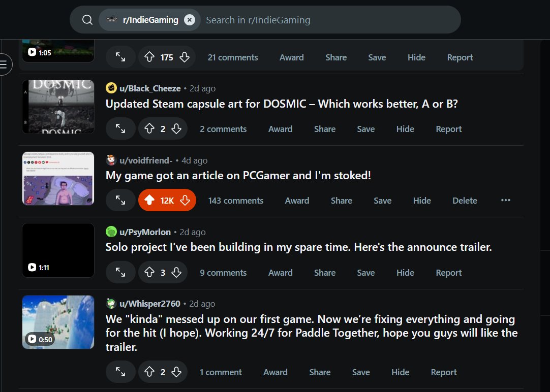Click the expand icon on the PCGamer article post

(120, 200)
